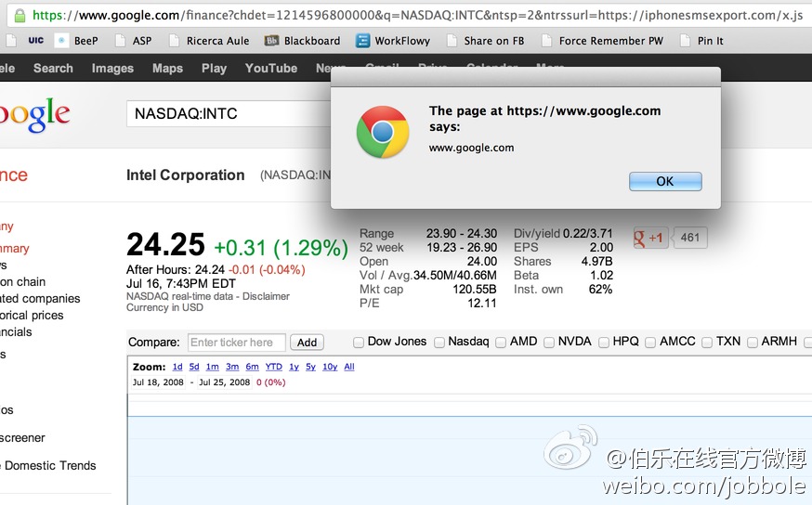Select Images in the Google top bar
The height and width of the screenshot is (505, 812).
pos(112,69)
